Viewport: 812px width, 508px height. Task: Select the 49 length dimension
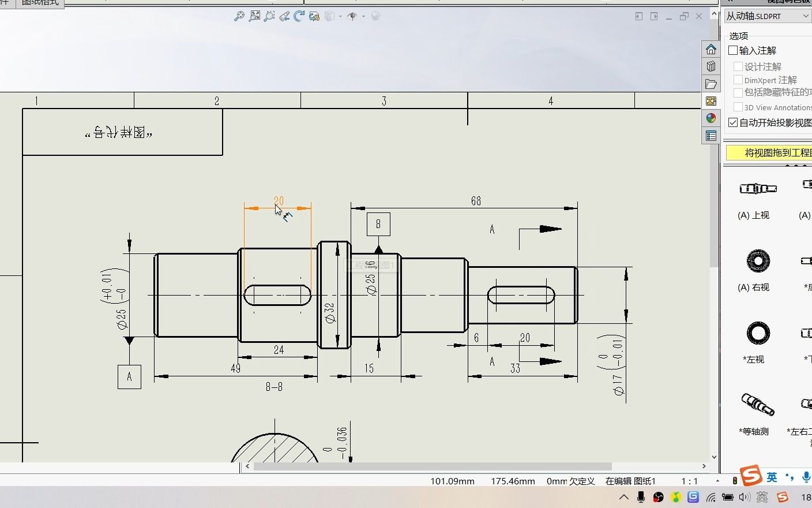pyautogui.click(x=235, y=368)
